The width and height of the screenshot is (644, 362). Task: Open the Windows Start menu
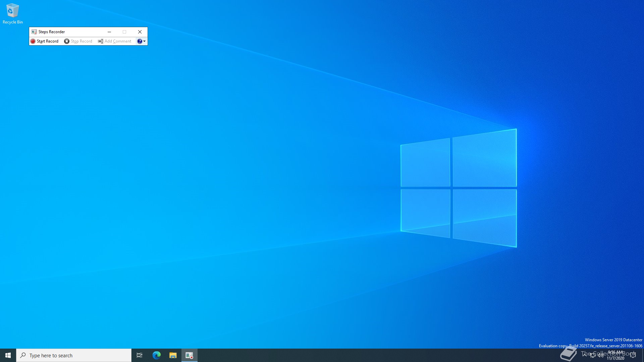[x=8, y=355]
